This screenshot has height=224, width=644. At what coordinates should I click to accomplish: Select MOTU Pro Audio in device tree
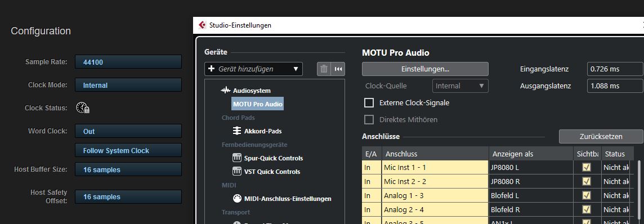pyautogui.click(x=257, y=104)
